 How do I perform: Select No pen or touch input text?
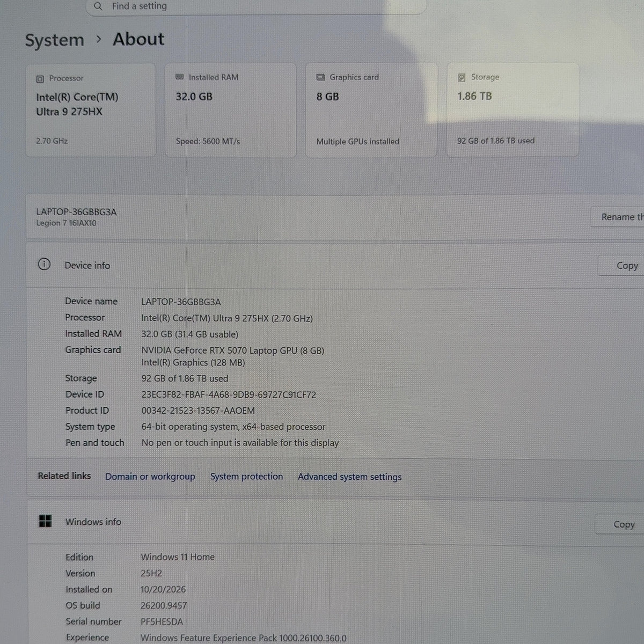(240, 443)
